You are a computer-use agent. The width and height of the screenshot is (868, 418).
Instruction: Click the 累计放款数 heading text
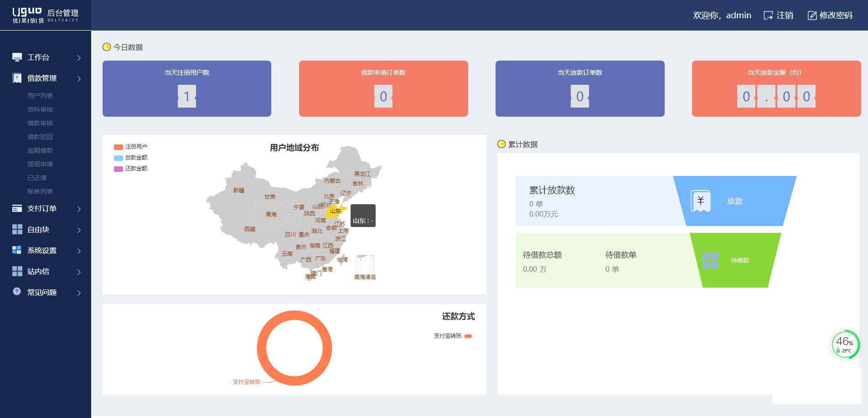click(552, 190)
